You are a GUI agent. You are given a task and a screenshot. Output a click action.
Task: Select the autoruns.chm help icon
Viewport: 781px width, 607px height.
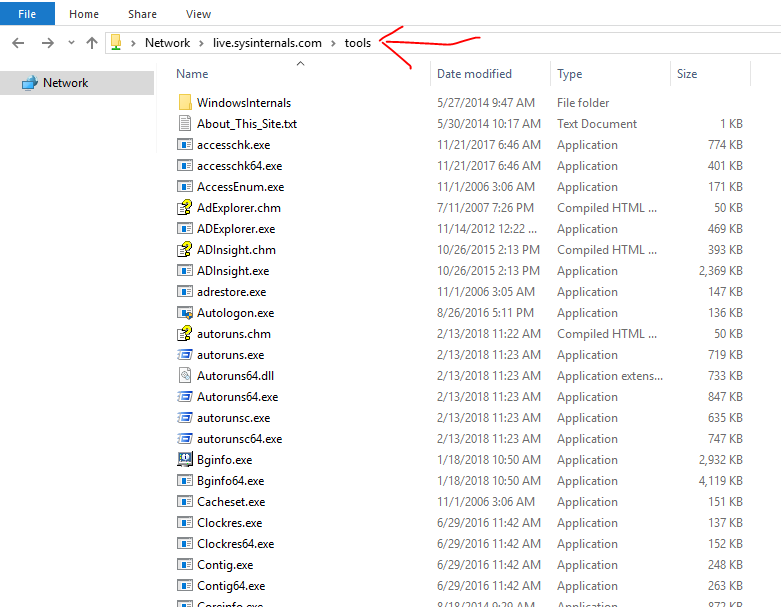pos(185,334)
